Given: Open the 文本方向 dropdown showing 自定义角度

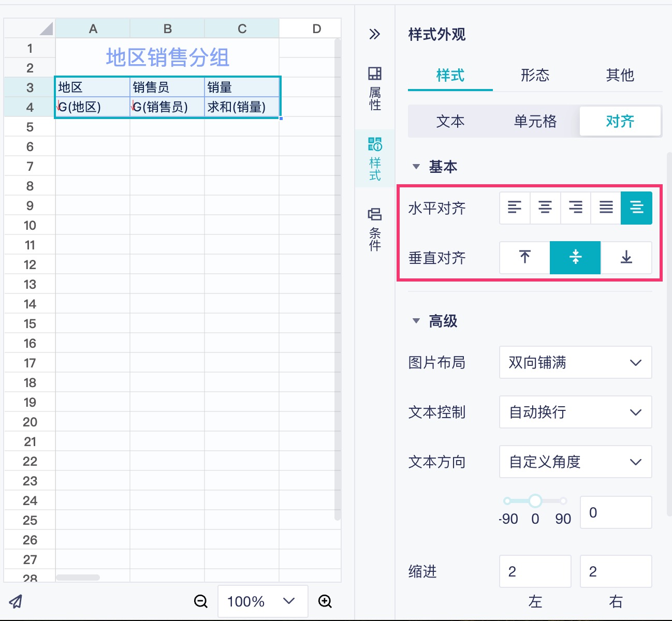Looking at the screenshot, I should [575, 462].
